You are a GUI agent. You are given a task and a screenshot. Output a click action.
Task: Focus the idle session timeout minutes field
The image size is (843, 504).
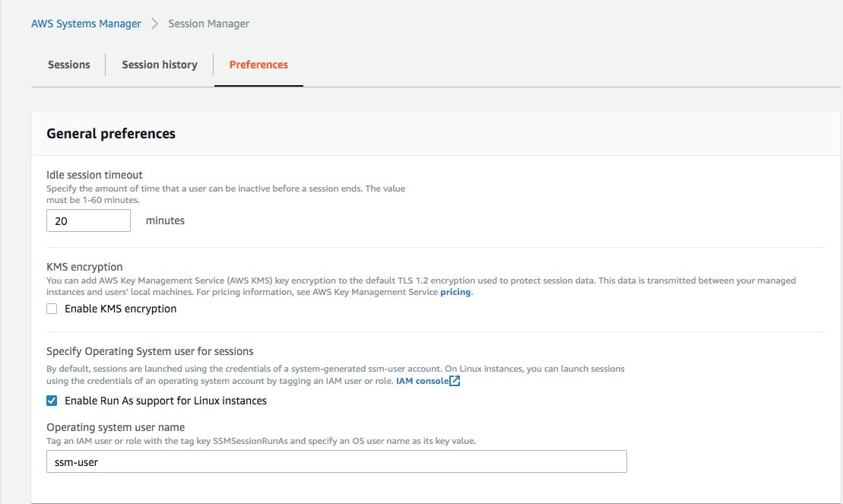click(x=88, y=220)
